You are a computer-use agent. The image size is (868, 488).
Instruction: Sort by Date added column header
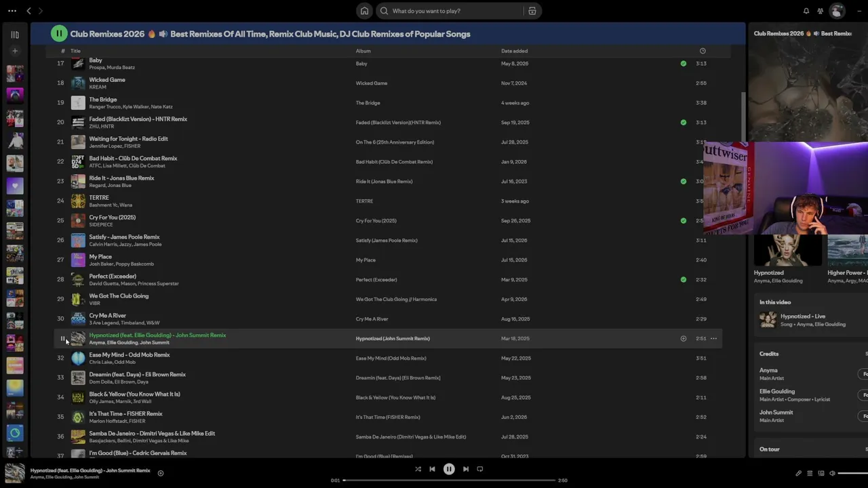coord(515,51)
